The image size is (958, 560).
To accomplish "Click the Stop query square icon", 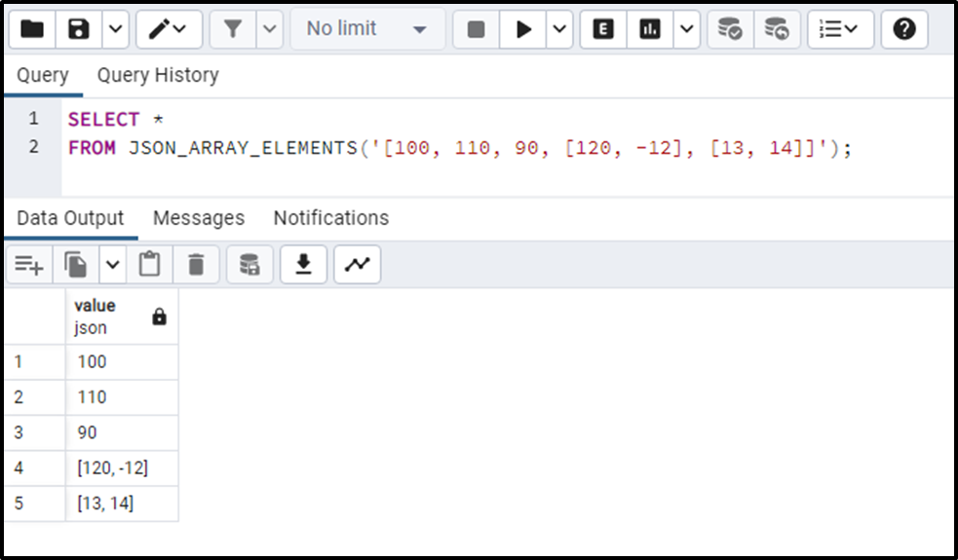I will coord(476,28).
